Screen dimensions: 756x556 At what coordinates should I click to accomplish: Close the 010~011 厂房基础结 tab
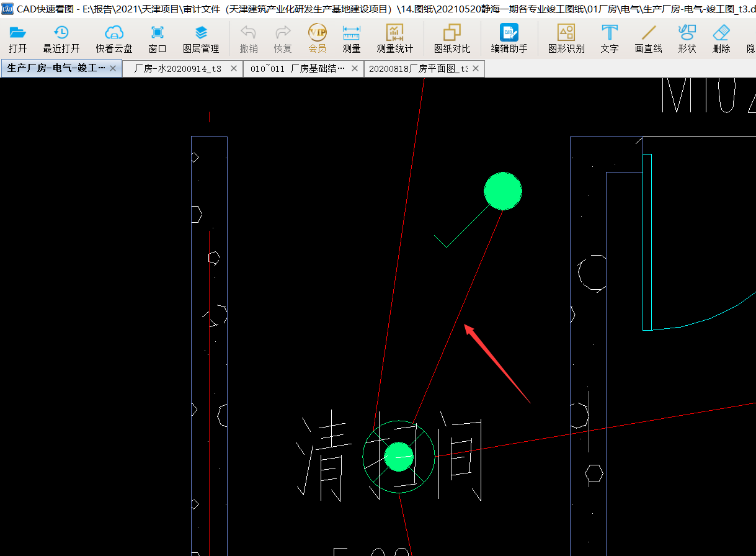tap(355, 69)
